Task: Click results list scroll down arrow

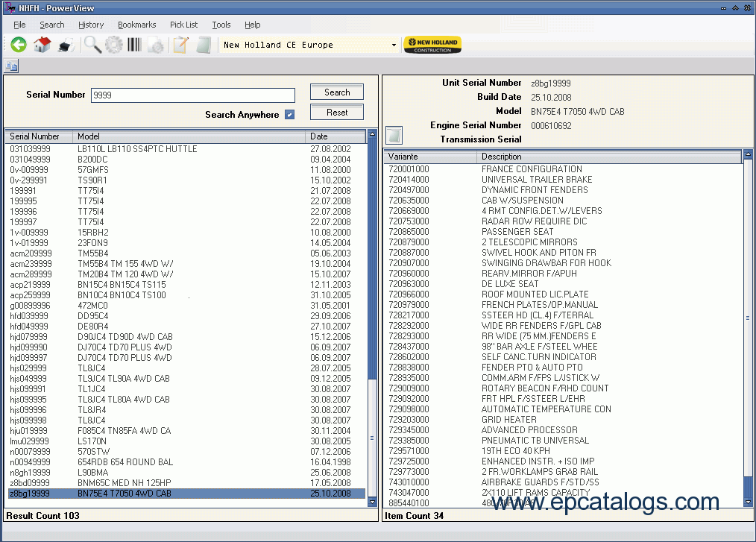Action: (x=372, y=502)
